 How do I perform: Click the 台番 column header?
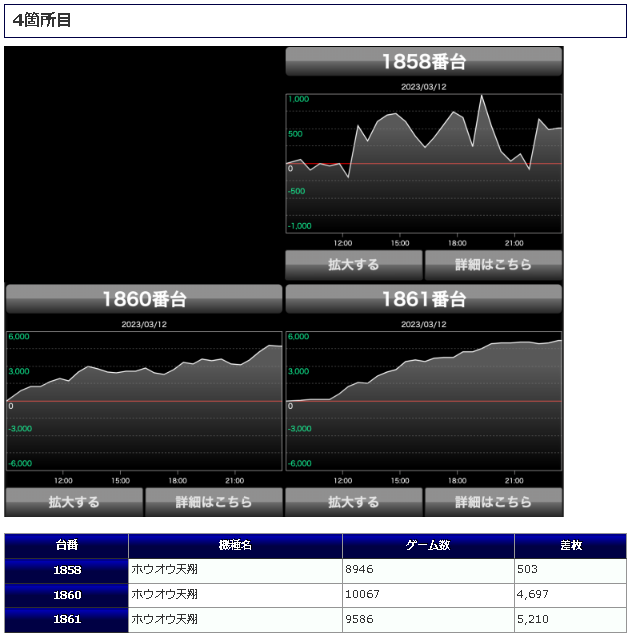(67, 546)
